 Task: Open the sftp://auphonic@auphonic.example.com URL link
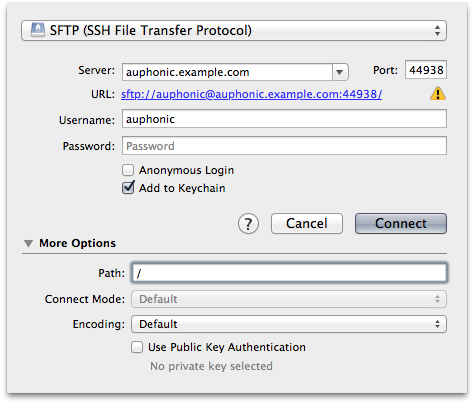251,94
